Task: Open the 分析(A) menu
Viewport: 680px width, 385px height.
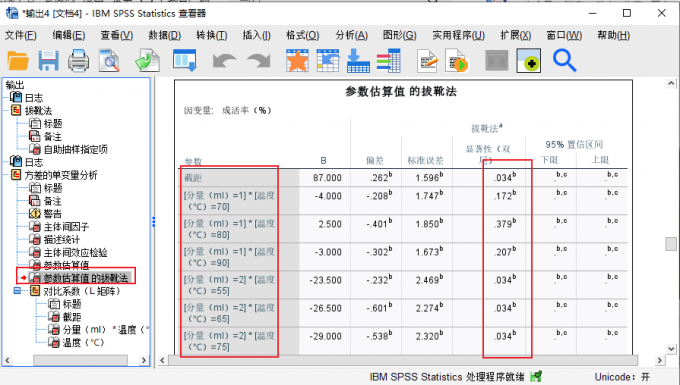Action: click(352, 35)
